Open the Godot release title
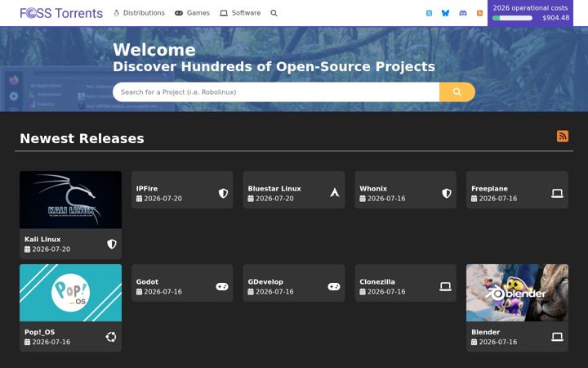 [147, 281]
